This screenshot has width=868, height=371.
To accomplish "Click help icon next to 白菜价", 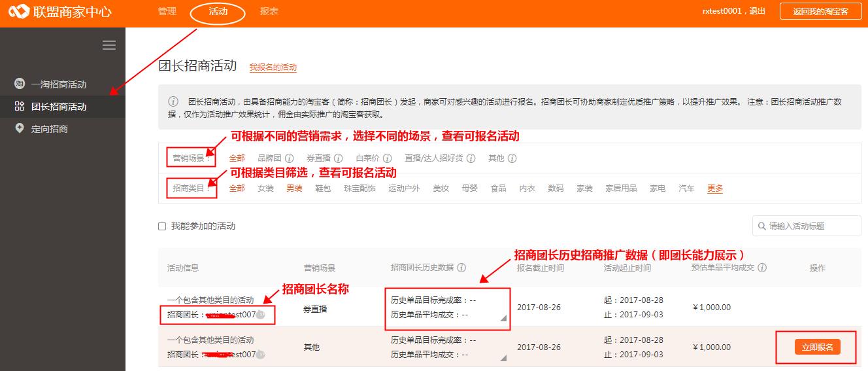I will tap(388, 158).
